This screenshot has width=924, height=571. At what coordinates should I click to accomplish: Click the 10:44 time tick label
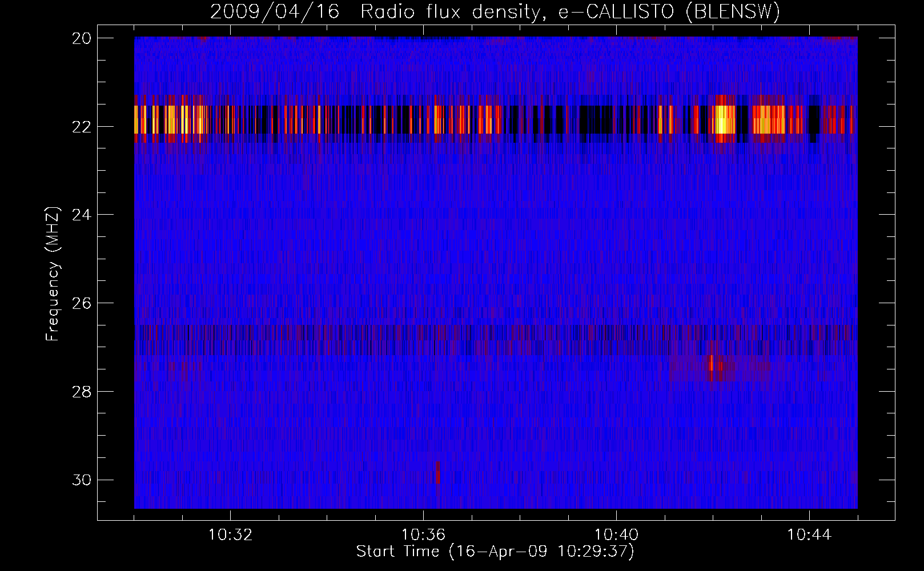(x=809, y=535)
